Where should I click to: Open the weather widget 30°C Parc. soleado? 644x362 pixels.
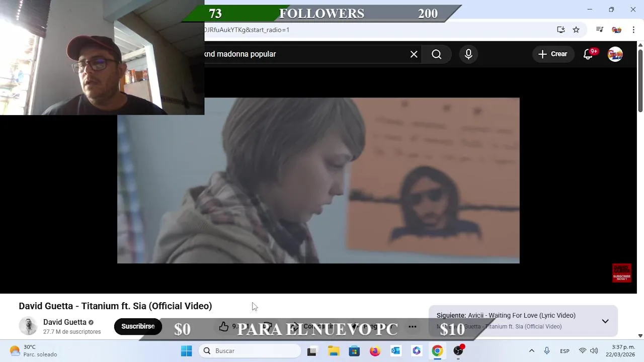(x=34, y=351)
